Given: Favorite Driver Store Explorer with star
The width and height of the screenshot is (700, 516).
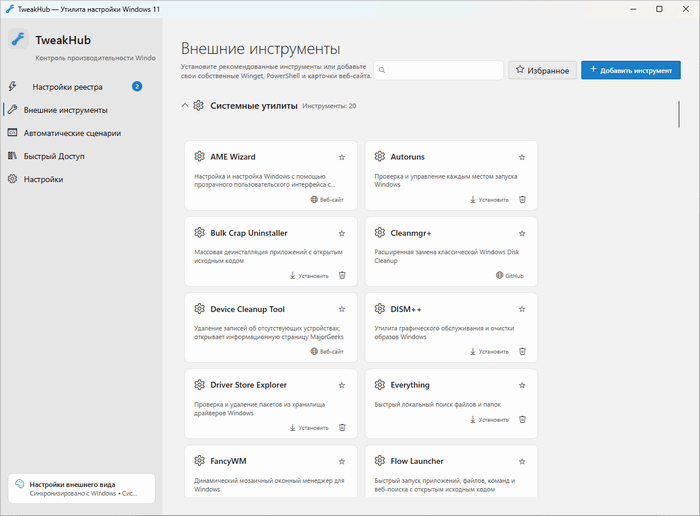Looking at the screenshot, I should (342, 385).
